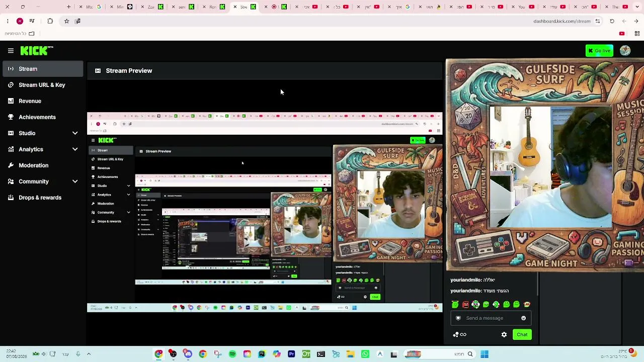Click the Stream Preview video thumbnail

(265, 212)
